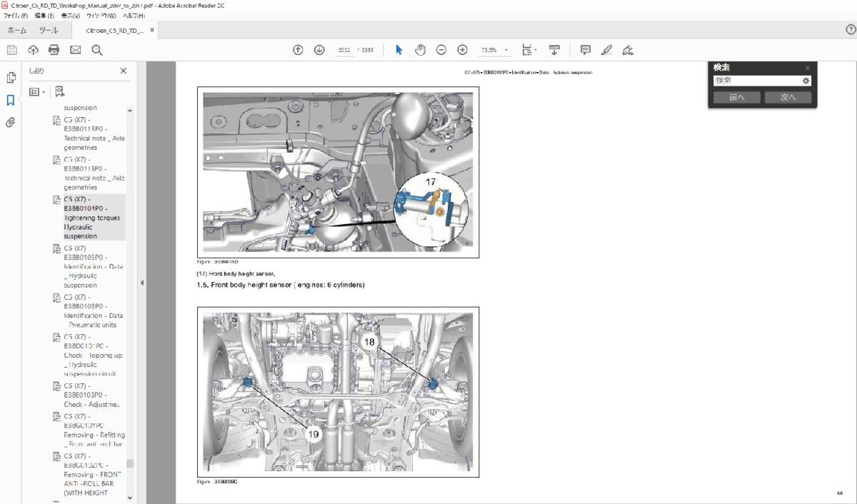Click the Save file icon
The height and width of the screenshot is (504, 857).
click(11, 50)
